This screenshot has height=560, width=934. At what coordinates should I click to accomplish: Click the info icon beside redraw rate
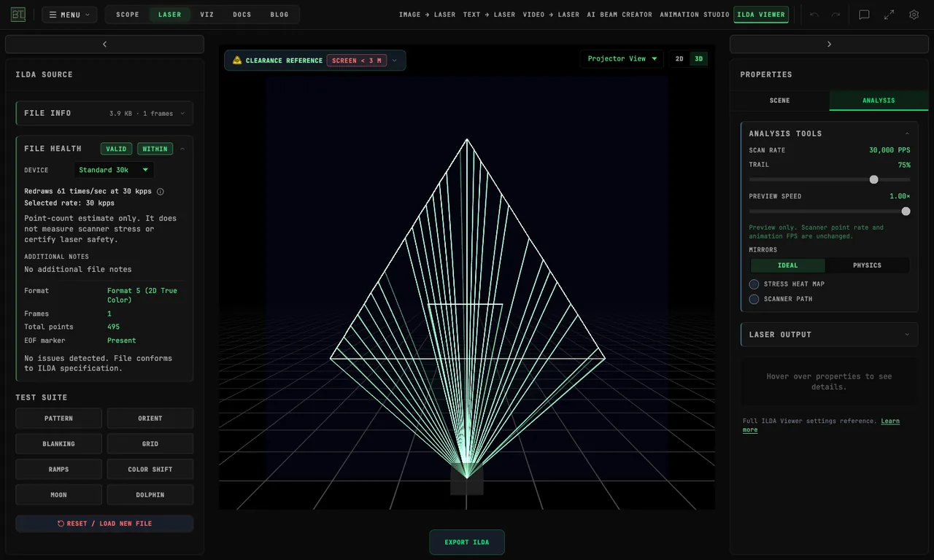tap(161, 192)
